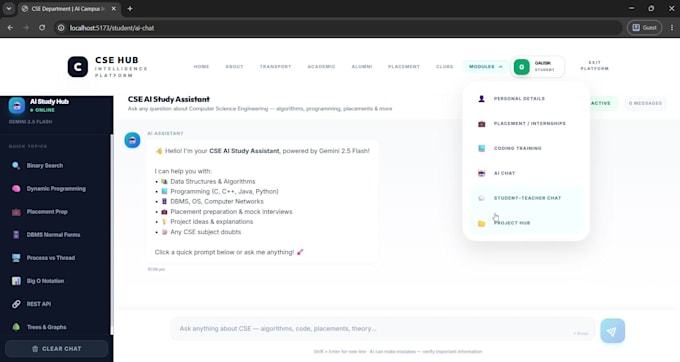This screenshot has width=680, height=362.
Task: Click the Coding Training laptop icon
Action: [x=481, y=148]
